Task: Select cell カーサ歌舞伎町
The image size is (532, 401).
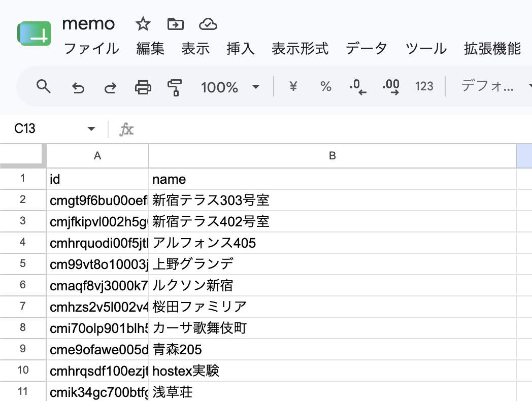Action: pyautogui.click(x=332, y=328)
